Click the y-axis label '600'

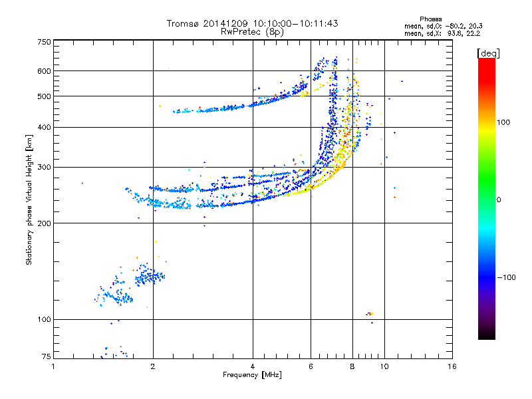[x=44, y=71]
